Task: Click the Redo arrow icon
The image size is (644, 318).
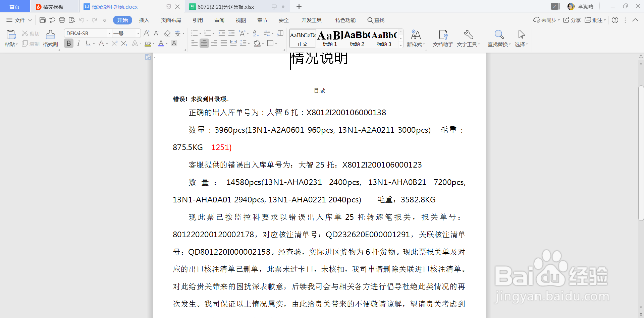Action: [x=94, y=20]
